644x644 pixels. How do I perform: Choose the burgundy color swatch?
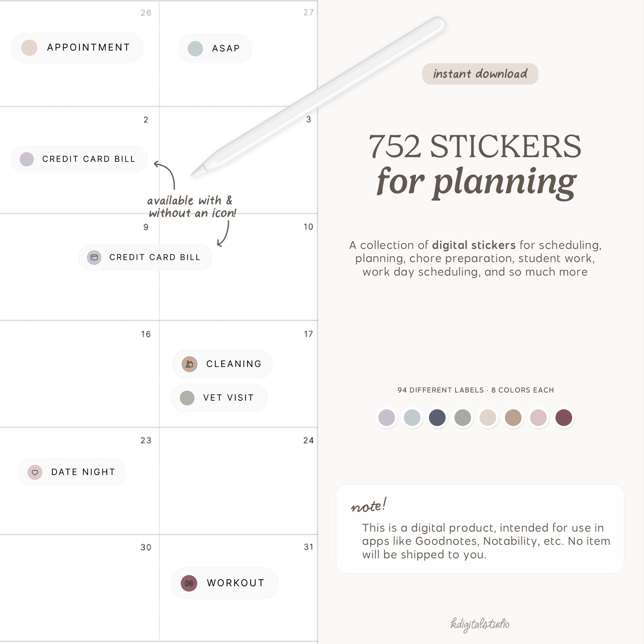click(564, 418)
